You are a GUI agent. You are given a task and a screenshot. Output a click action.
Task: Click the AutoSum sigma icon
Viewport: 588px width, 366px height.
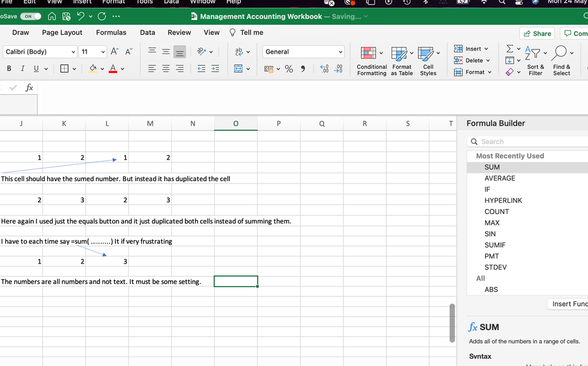point(510,48)
